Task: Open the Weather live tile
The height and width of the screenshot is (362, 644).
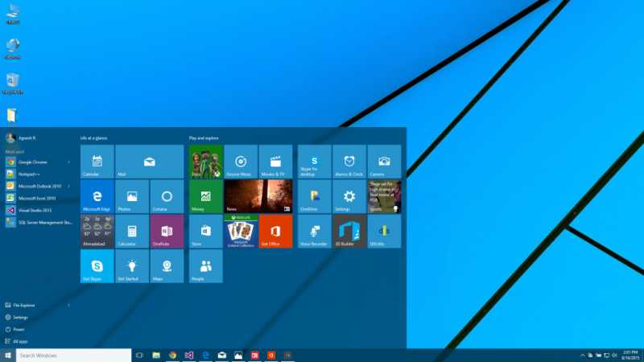Action: 97,231
